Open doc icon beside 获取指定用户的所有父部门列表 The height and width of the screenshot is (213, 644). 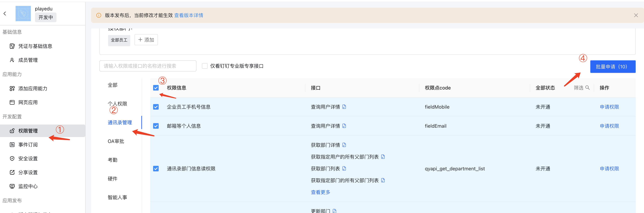pyautogui.click(x=383, y=157)
